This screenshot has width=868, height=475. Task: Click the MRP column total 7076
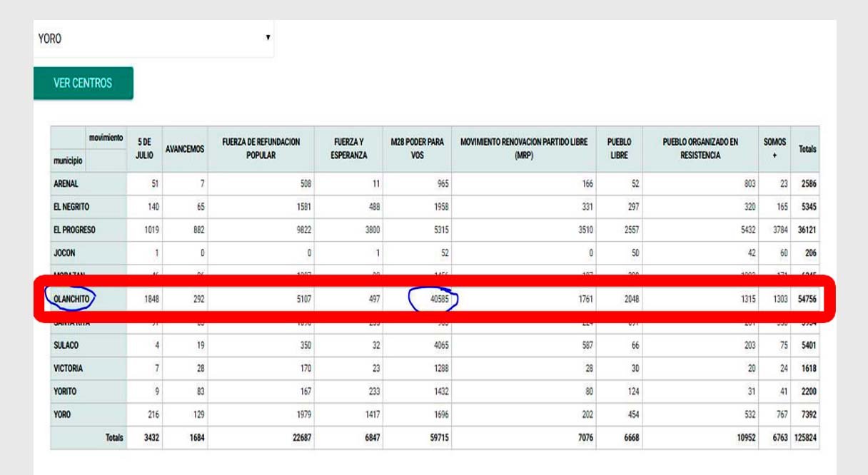pos(585,437)
